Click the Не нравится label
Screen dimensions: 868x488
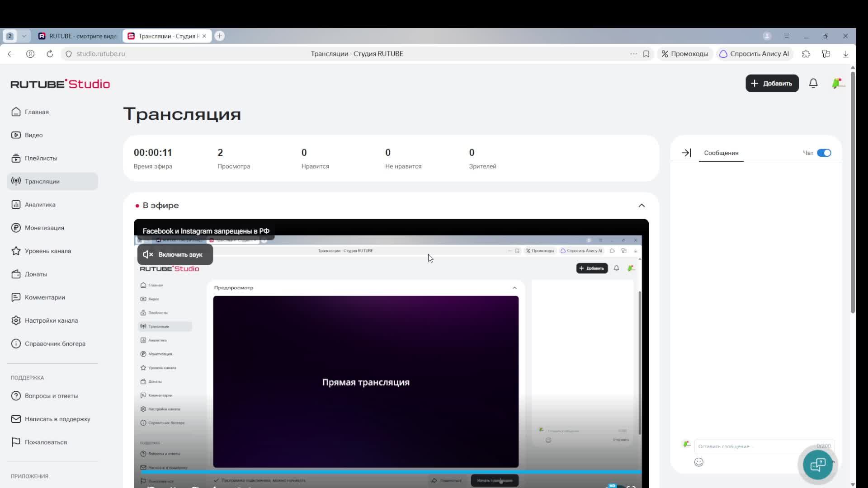[403, 166]
